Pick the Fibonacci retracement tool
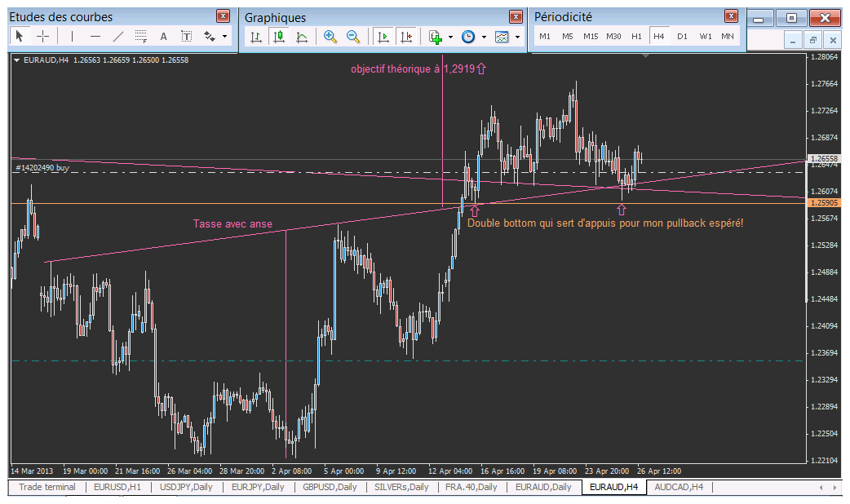Image resolution: width=850 pixels, height=504 pixels. tap(140, 37)
